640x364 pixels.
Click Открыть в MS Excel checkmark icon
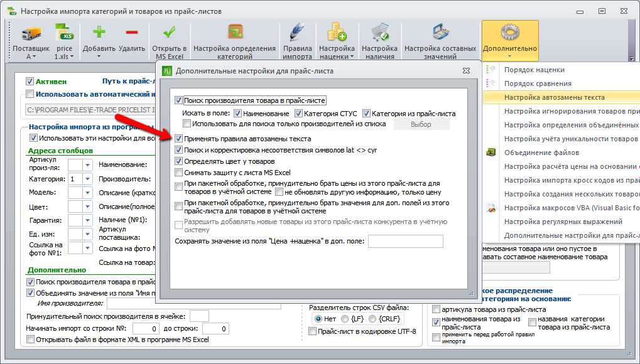(x=169, y=32)
